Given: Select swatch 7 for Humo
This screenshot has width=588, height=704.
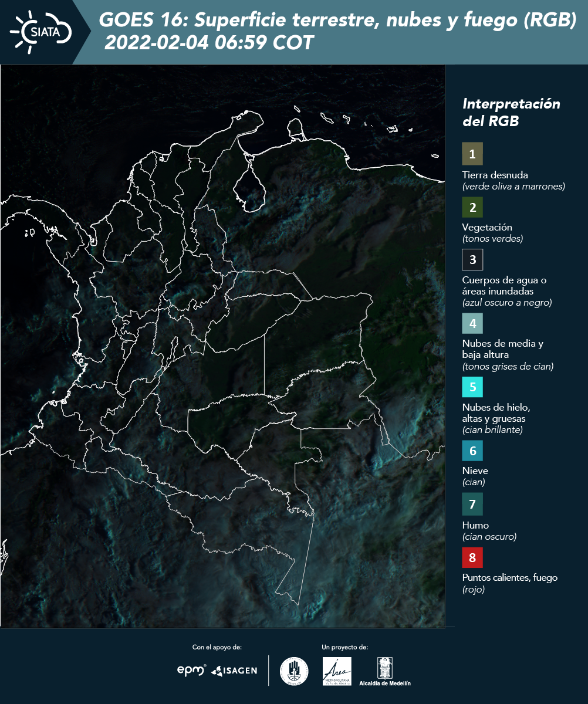Looking at the screenshot, I should click(x=472, y=503).
